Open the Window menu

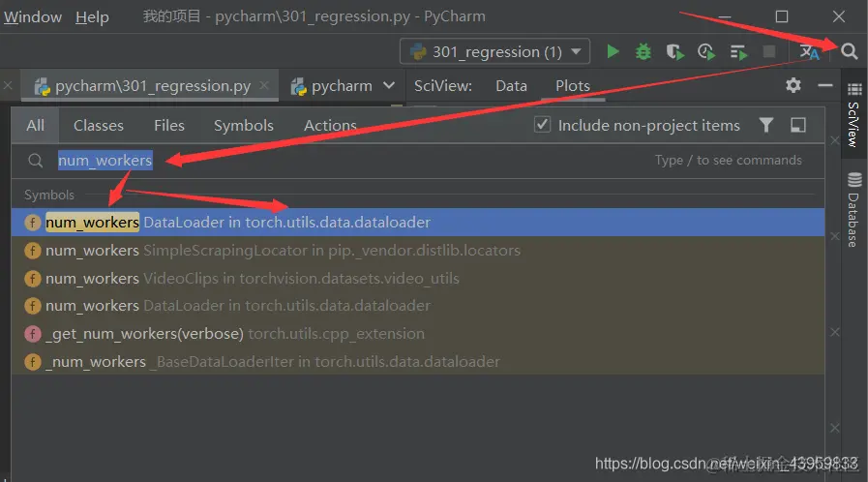[33, 17]
